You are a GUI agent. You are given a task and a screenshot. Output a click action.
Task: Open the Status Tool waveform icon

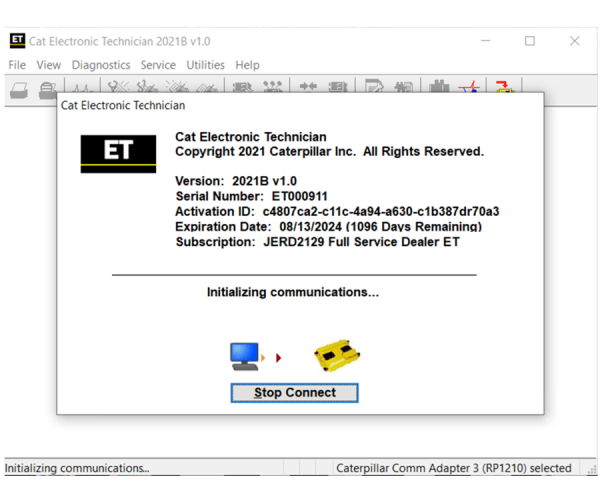(83, 88)
